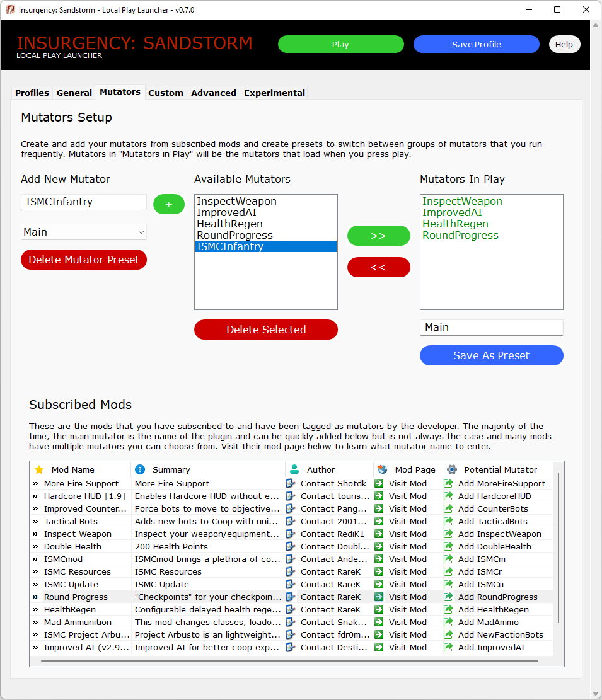
Task: Click Add InspectWeapon potential mutator text
Action: tap(500, 534)
